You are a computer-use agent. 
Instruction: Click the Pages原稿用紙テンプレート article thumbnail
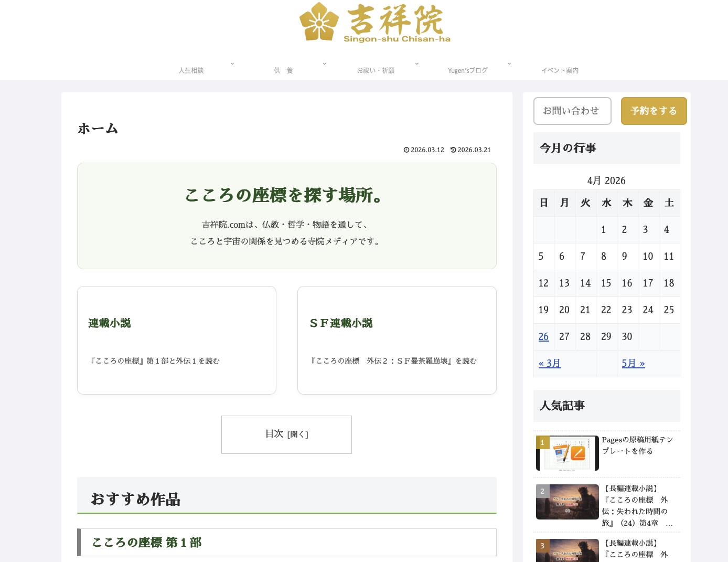[x=567, y=453]
